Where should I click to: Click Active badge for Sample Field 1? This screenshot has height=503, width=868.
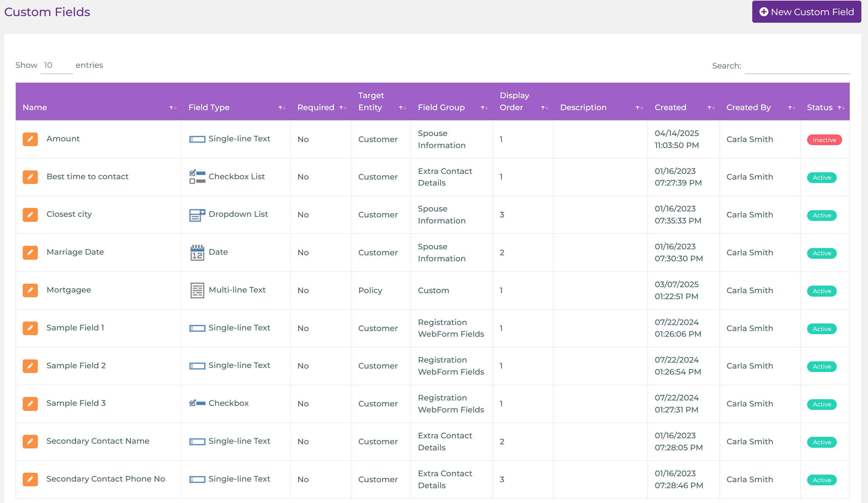point(822,329)
